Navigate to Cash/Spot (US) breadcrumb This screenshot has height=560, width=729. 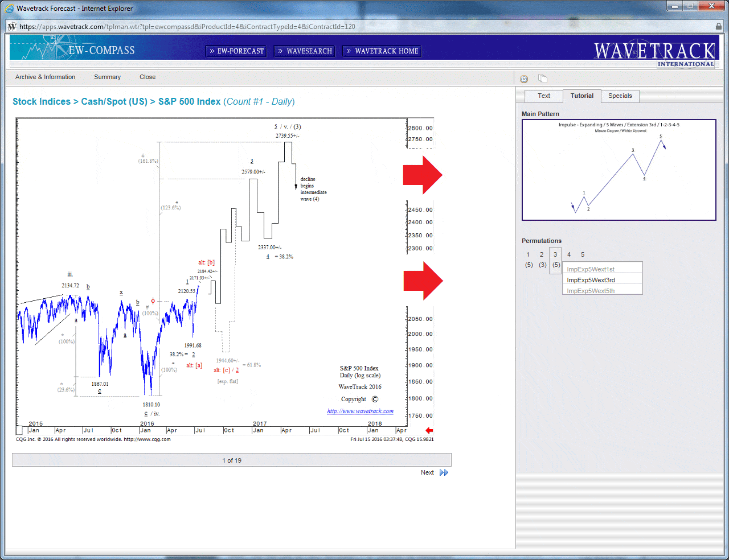[114, 101]
